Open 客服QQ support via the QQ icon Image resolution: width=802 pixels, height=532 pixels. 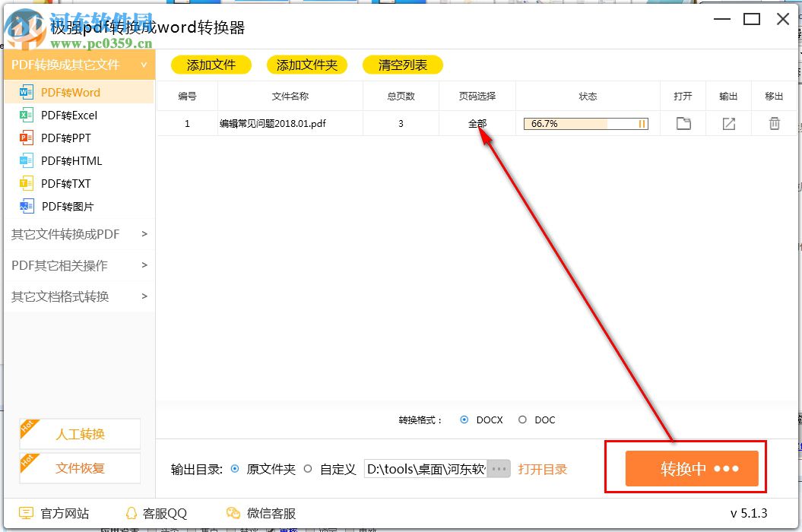(x=132, y=514)
